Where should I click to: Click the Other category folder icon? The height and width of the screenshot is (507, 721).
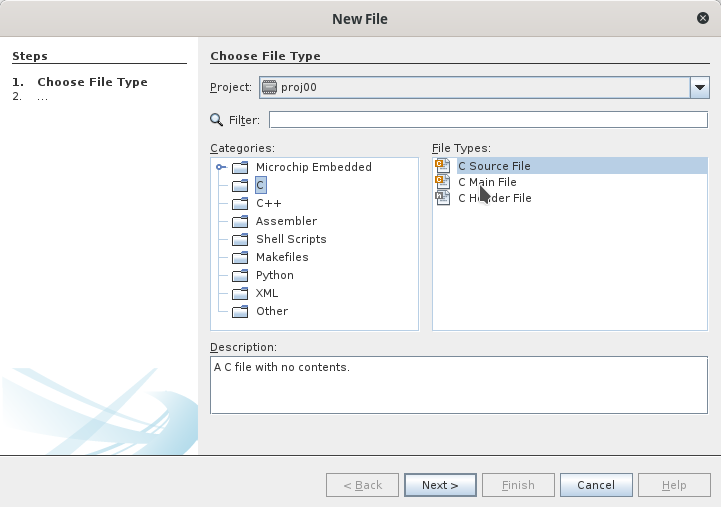(x=240, y=311)
